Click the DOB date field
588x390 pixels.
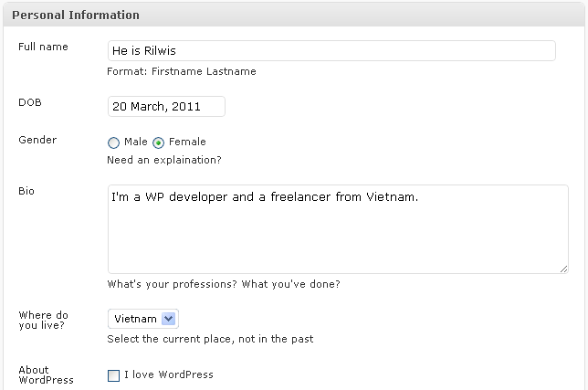(x=166, y=106)
